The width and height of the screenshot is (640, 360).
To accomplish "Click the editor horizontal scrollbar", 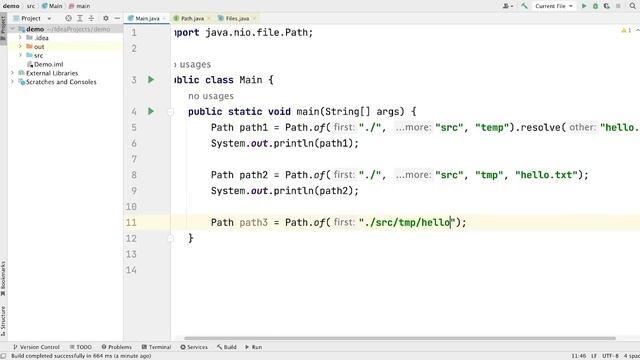I will point(400,338).
